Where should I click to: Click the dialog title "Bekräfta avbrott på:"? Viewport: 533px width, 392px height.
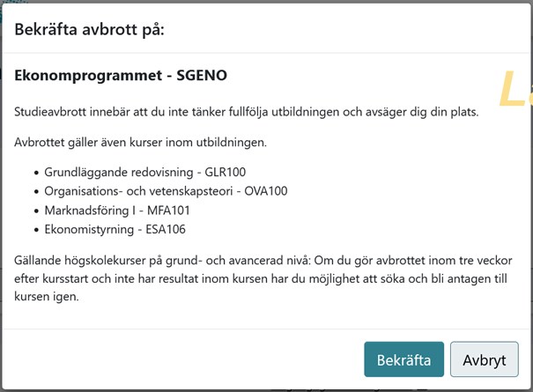coord(90,30)
